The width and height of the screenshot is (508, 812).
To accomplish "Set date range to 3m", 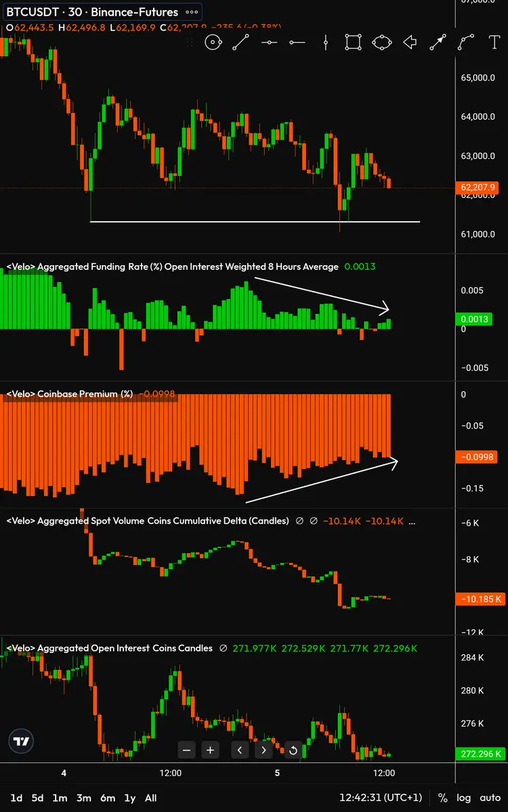I will click(83, 798).
